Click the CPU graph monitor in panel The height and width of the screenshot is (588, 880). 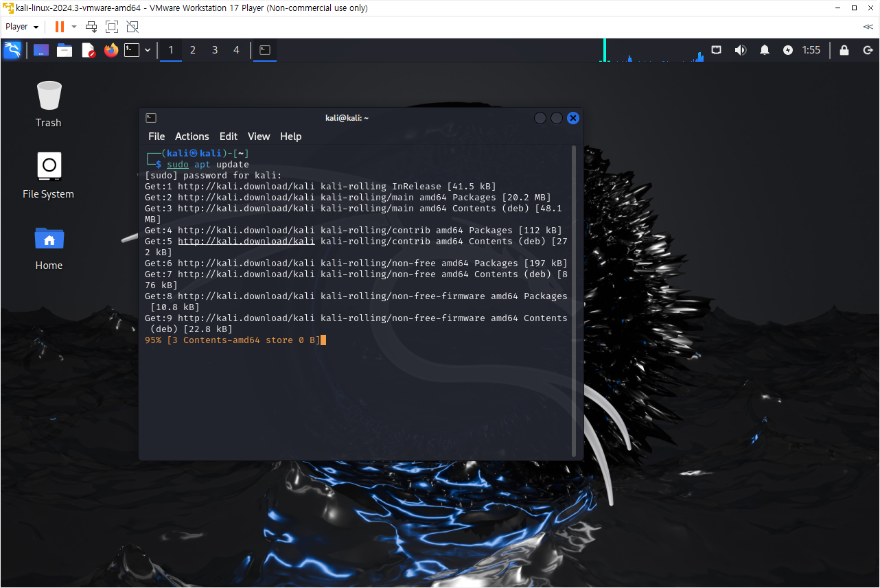tap(651, 50)
